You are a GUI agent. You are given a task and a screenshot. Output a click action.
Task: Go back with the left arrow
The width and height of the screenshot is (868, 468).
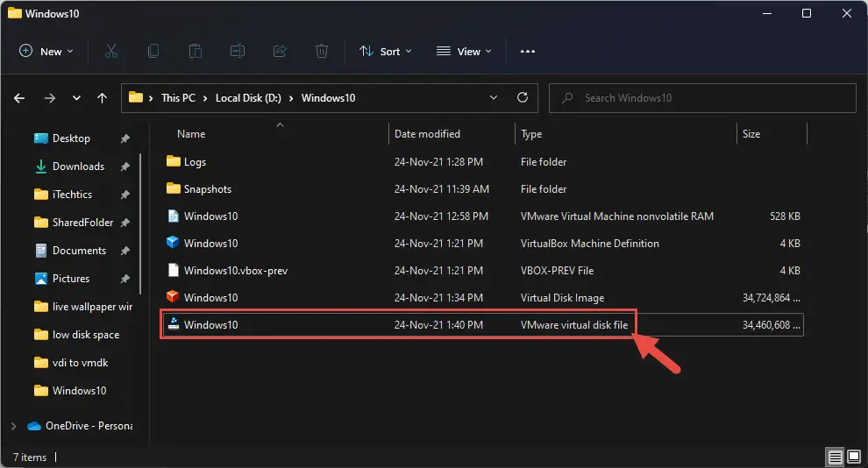(x=19, y=98)
